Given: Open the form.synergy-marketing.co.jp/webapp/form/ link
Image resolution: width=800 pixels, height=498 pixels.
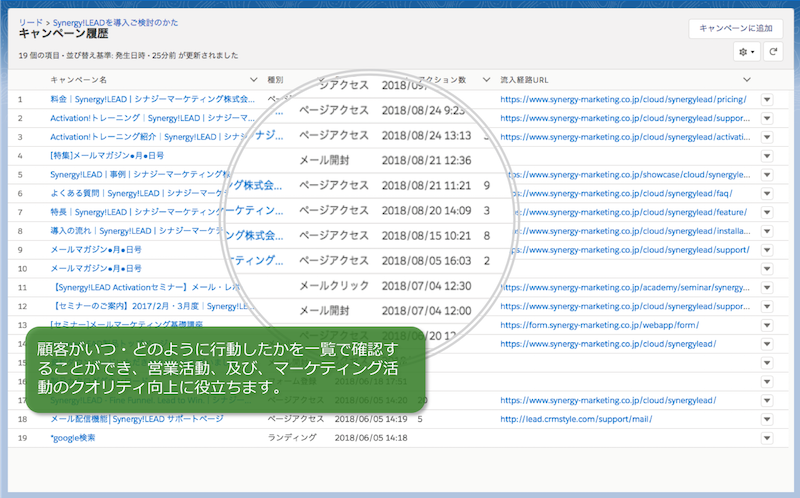Looking at the screenshot, I should pos(599,326).
